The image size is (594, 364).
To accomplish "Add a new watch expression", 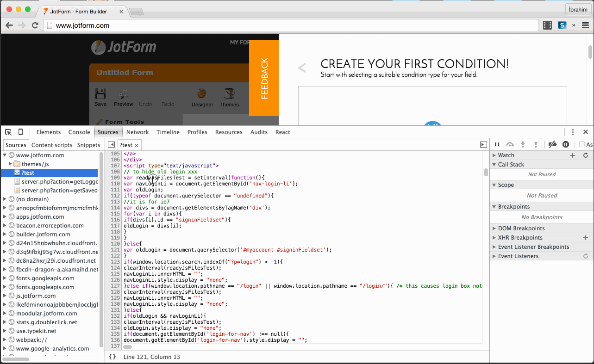I will 573,155.
